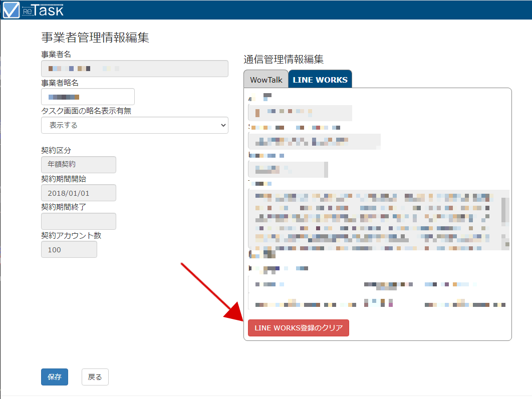Open the 表示する dropdown
Viewport: 532px width, 399px height.
pos(135,125)
